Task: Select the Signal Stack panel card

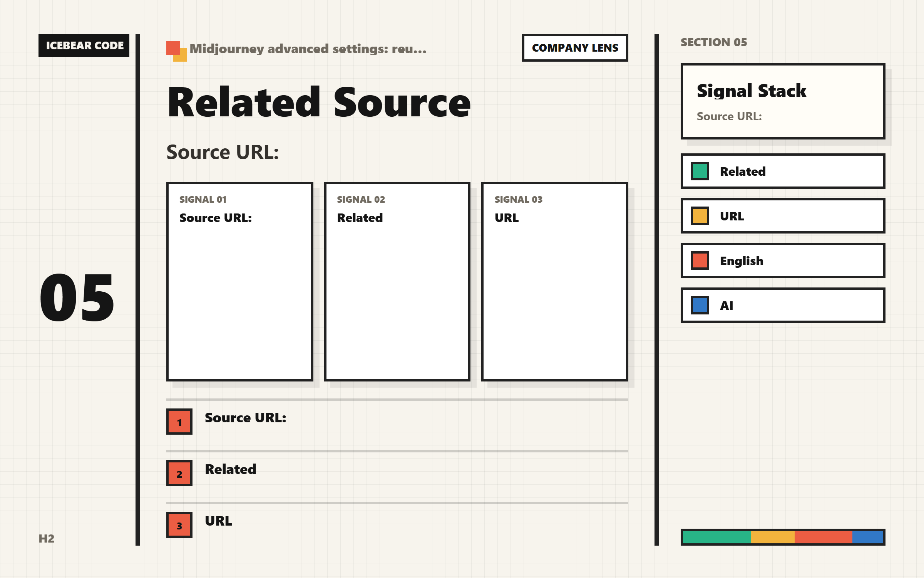Action: [783, 101]
